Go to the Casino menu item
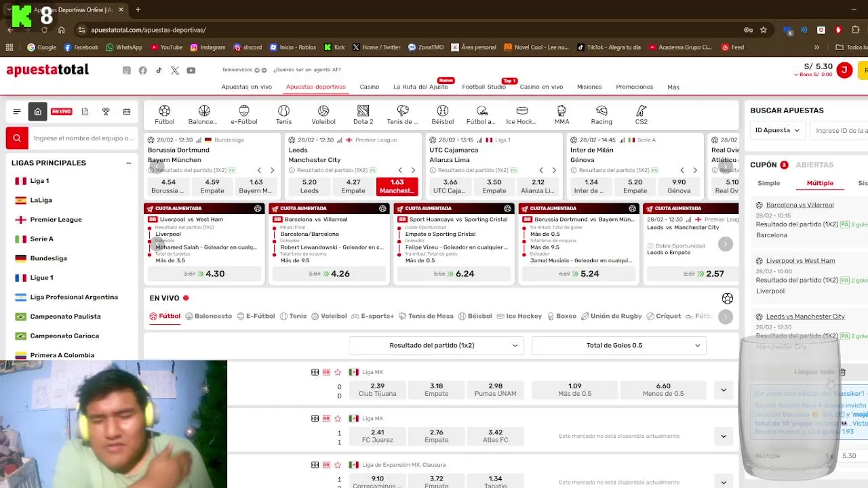This screenshot has height=488, width=868. [370, 87]
